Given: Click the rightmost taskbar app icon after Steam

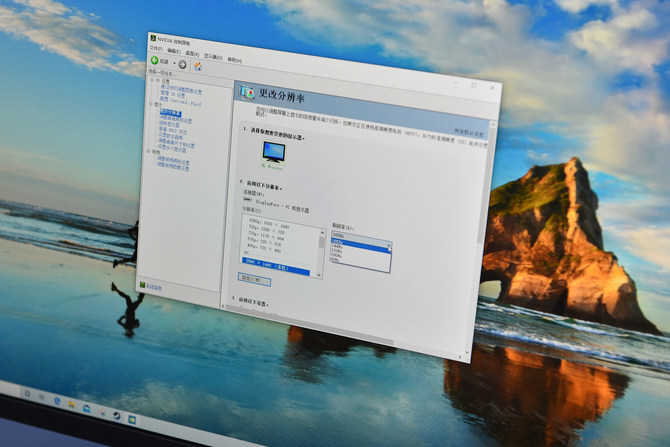Looking at the screenshot, I should pyautogui.click(x=132, y=420).
